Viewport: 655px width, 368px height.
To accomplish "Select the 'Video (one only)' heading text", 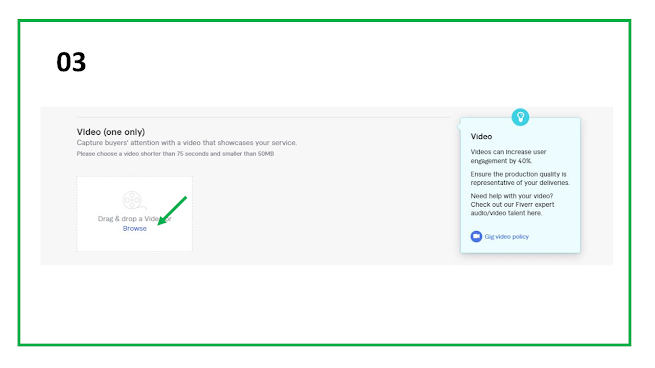I will pos(111,132).
